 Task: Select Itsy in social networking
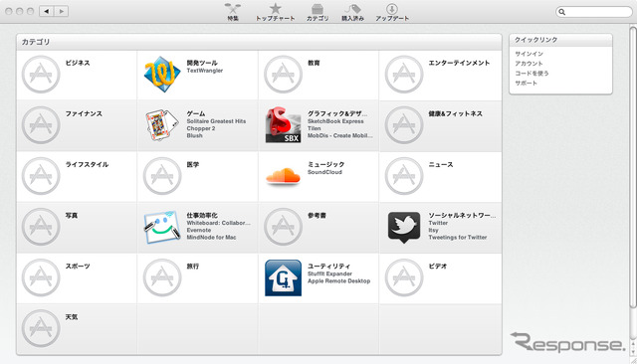tap(433, 230)
